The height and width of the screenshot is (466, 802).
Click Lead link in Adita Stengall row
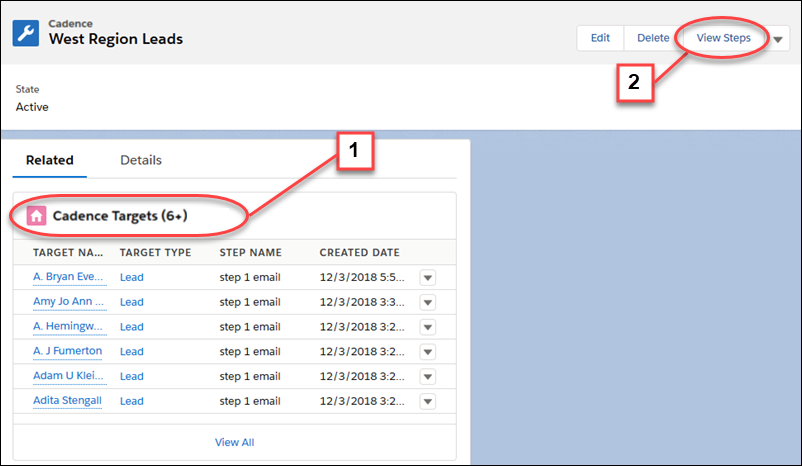[131, 401]
